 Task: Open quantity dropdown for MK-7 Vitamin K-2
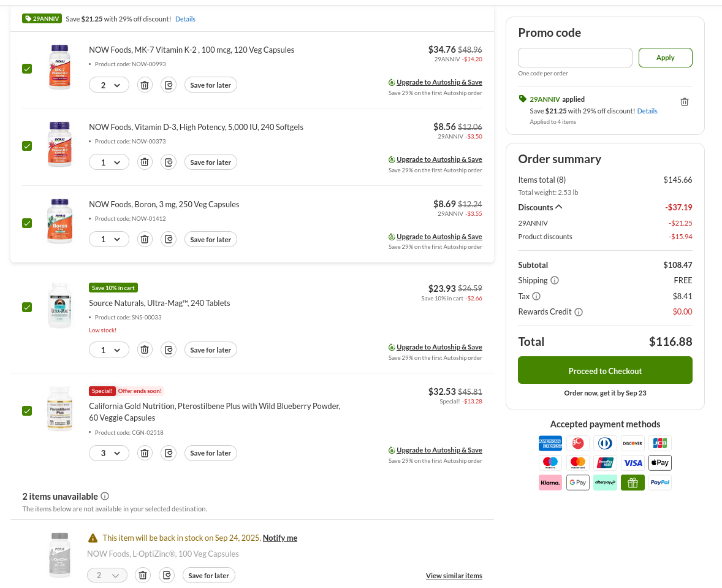point(109,85)
